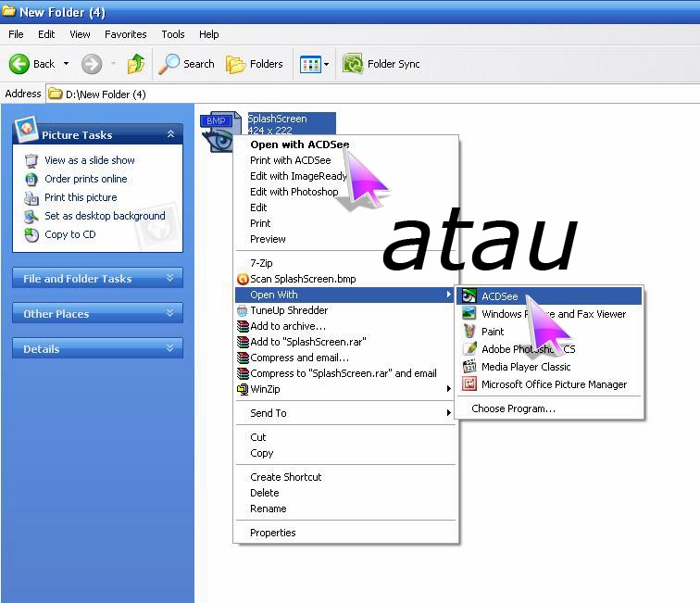The width and height of the screenshot is (700, 603).
Task: Click Windows Picture and Fax Viewer icon
Action: pos(469,314)
